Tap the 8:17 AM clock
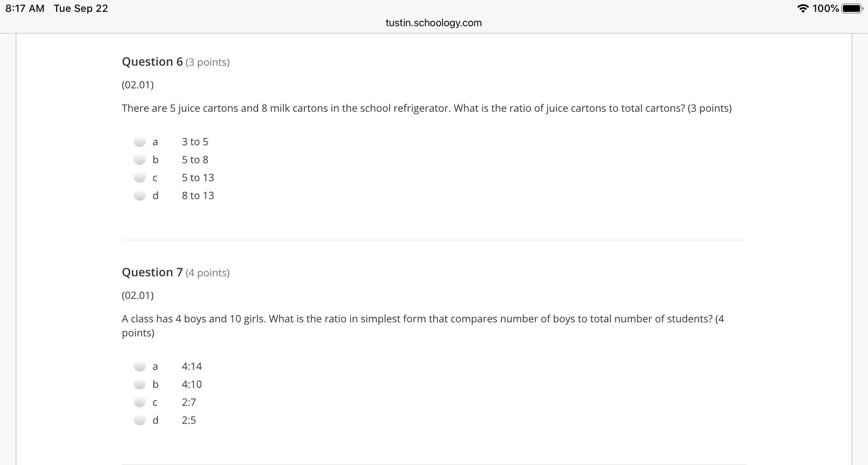 click(25, 8)
